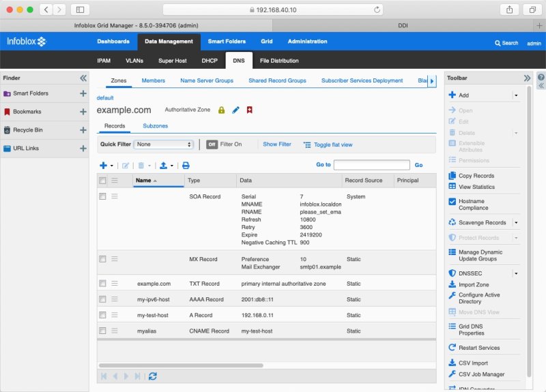The height and width of the screenshot is (392, 546).
Task: Expand the DNSSEC dropdown arrow
Action: 516,273
